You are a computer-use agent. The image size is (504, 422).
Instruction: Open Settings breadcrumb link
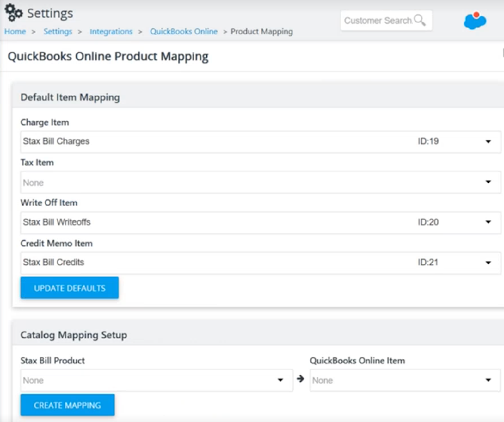[58, 31]
